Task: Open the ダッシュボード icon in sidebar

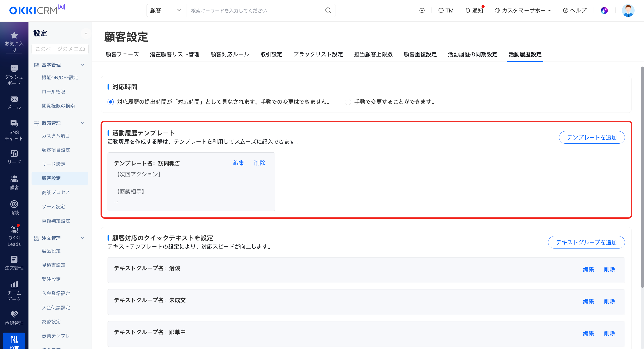Action: (14, 68)
